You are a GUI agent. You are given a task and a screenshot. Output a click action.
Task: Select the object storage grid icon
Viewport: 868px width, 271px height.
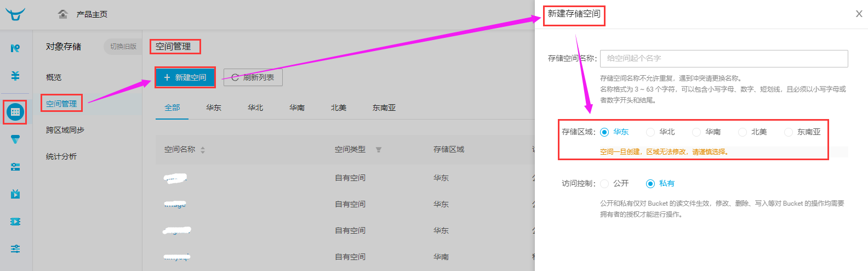(15, 112)
